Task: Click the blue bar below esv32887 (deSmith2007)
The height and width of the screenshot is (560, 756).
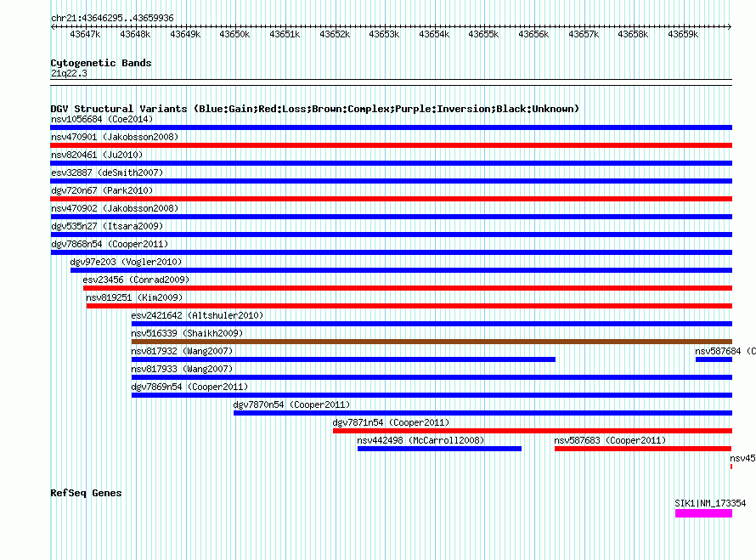Action: [391, 181]
